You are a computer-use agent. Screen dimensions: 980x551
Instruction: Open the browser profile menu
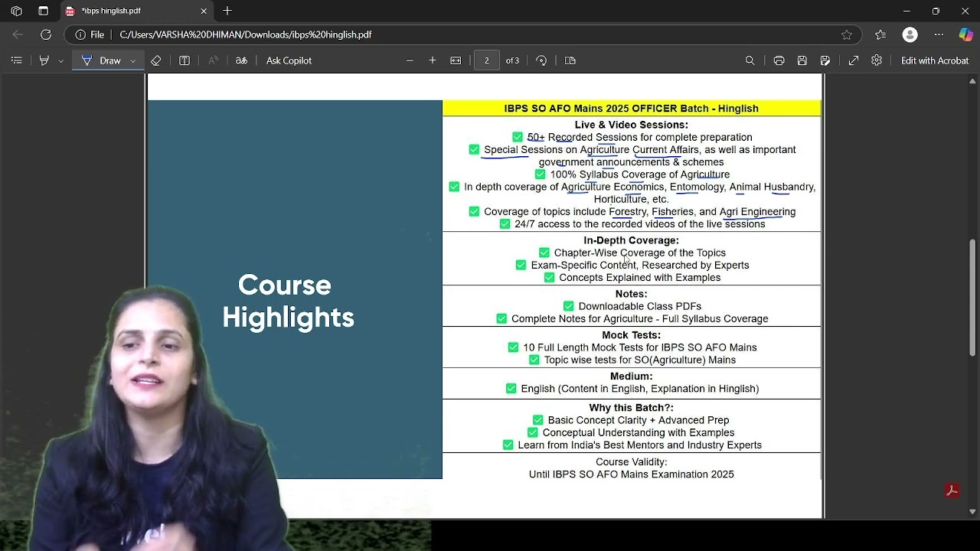click(910, 34)
